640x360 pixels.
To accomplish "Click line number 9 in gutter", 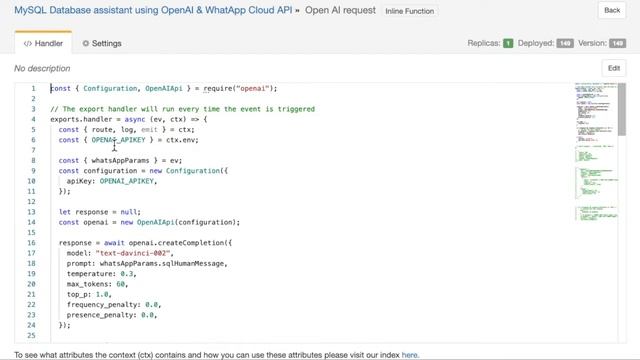I will pos(33,171).
